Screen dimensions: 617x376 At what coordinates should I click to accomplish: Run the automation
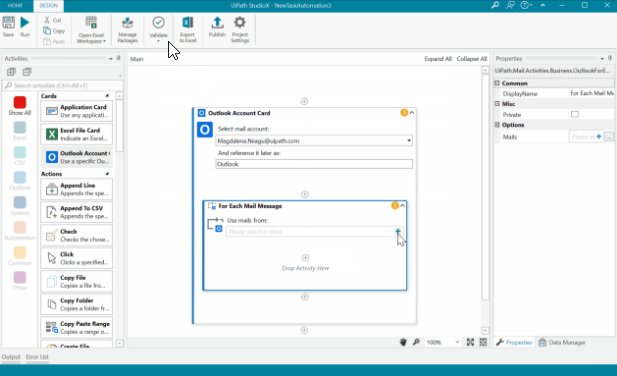[x=25, y=26]
